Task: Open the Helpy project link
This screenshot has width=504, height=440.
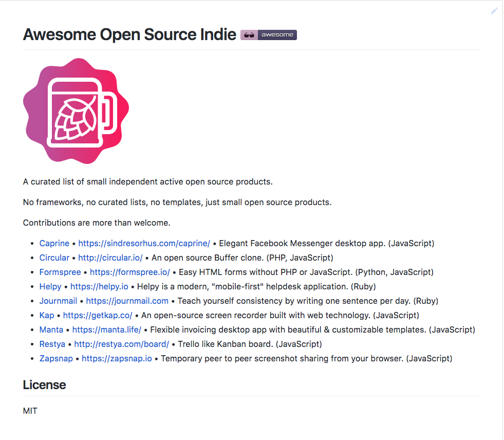Action: pyautogui.click(x=50, y=286)
